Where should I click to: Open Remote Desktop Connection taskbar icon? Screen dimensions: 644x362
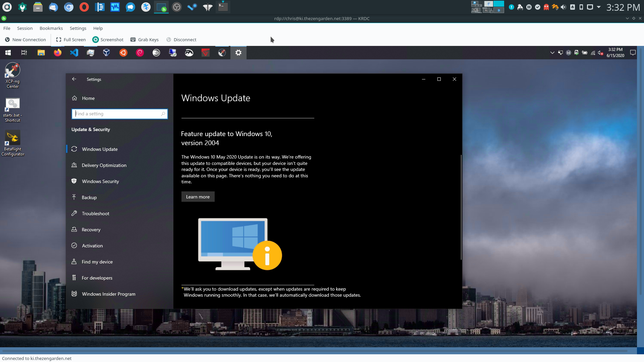click(x=173, y=53)
